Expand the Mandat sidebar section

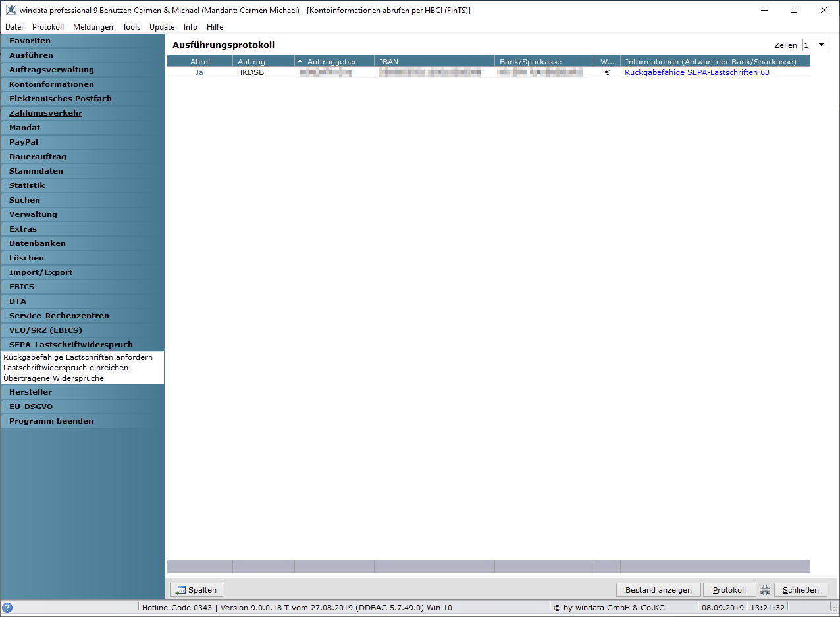82,128
